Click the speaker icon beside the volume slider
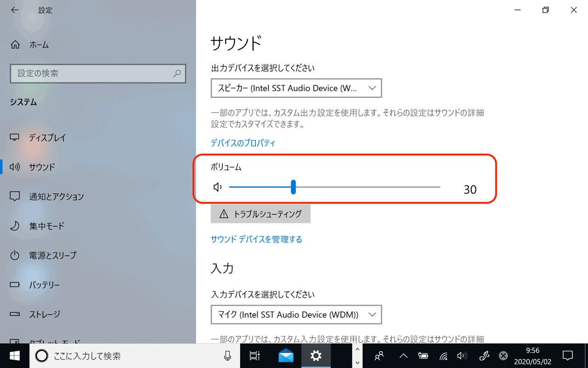588x368 pixels. (x=218, y=187)
